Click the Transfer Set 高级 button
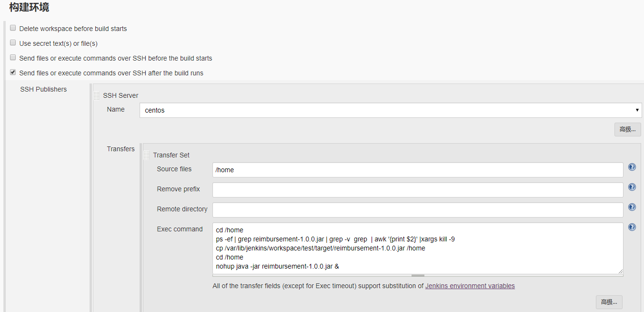This screenshot has width=644, height=312. pos(609,302)
